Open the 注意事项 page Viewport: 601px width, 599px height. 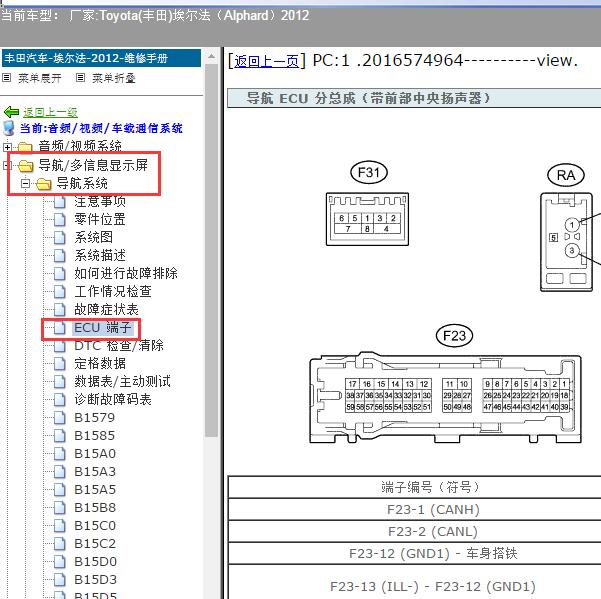(x=100, y=202)
